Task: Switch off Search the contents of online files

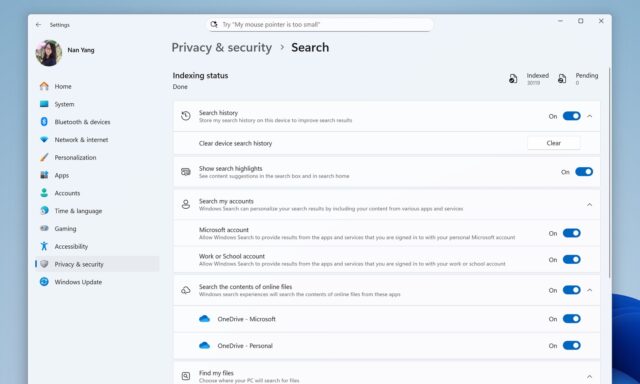Action: 571,290
